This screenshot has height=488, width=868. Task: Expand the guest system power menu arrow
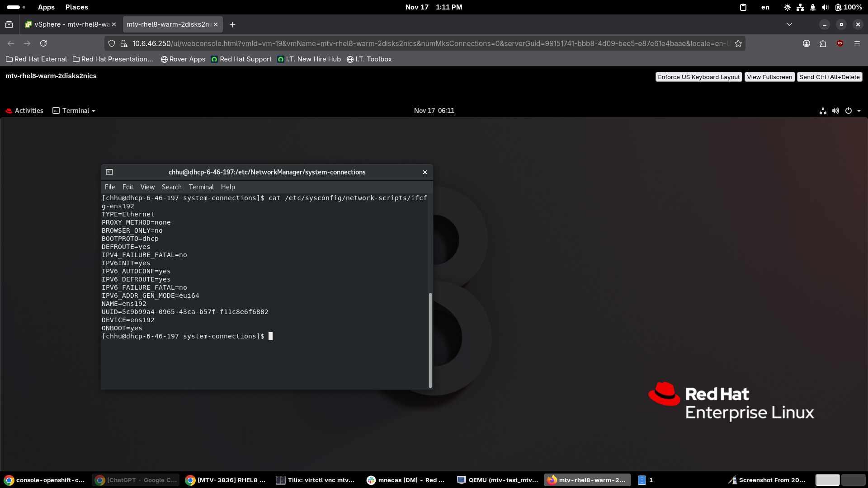859,111
